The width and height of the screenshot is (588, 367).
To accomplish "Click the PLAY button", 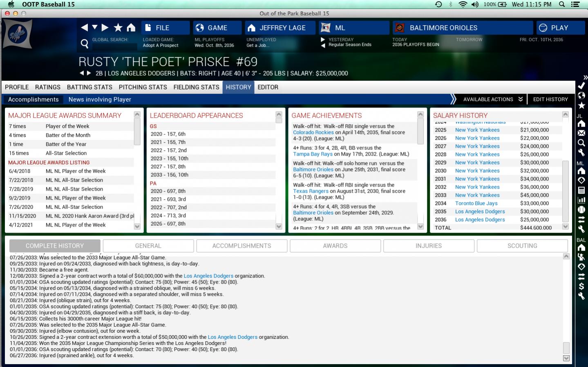I will pos(561,28).
